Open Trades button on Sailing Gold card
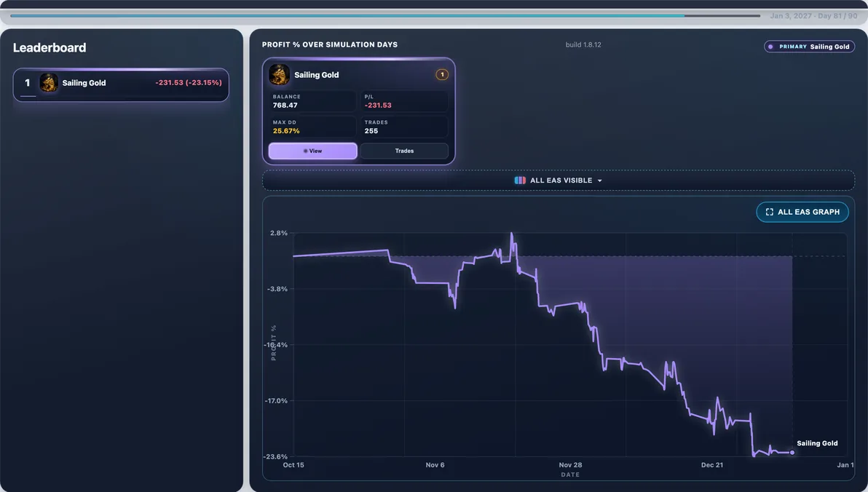This screenshot has width=868, height=492. coord(404,151)
